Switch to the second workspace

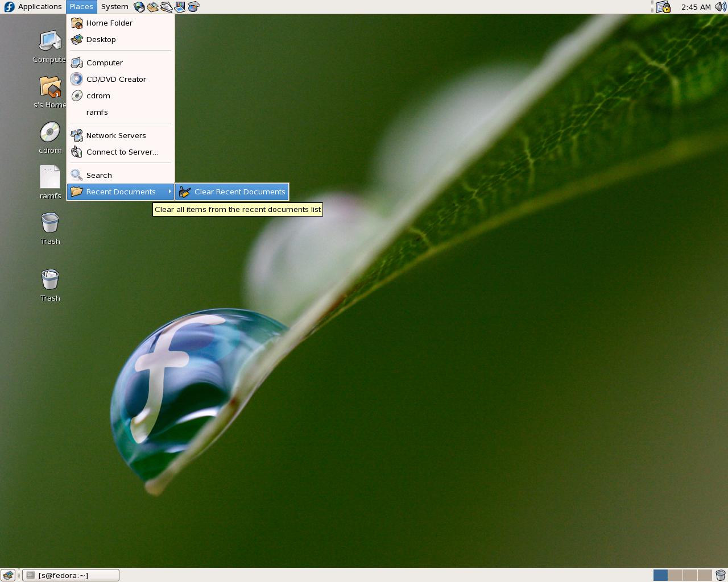pos(675,575)
